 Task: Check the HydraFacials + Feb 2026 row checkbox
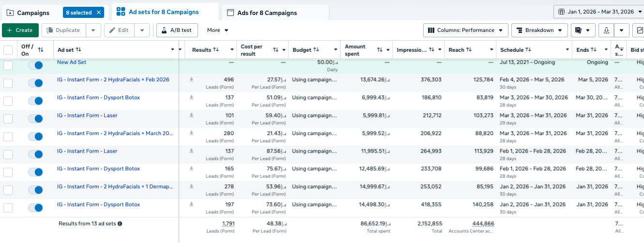[8, 83]
